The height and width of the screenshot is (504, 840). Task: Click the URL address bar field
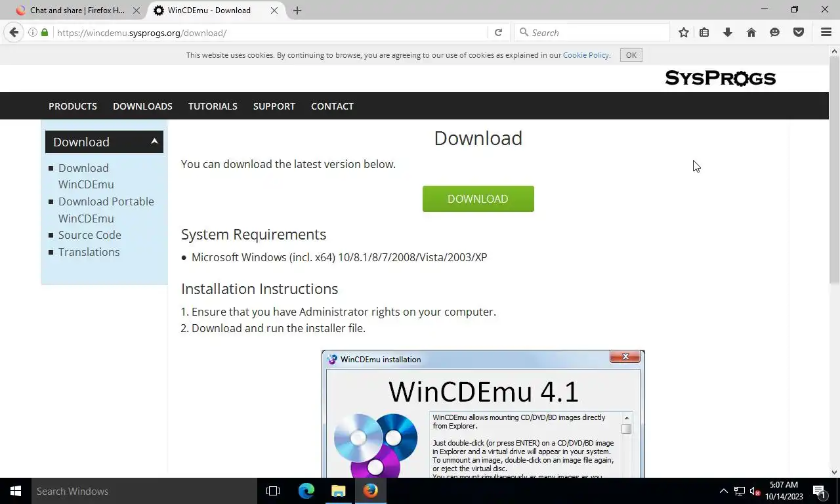coord(269,33)
